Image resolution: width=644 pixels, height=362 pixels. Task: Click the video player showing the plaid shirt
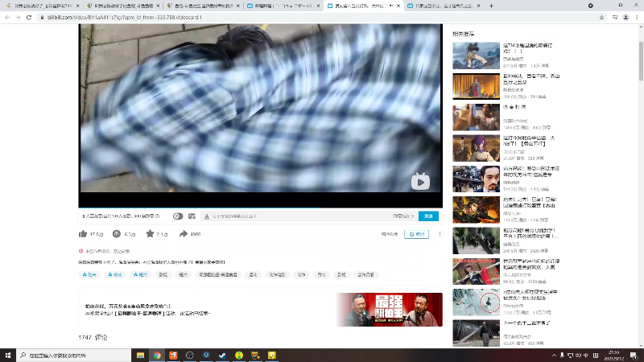coord(260,108)
